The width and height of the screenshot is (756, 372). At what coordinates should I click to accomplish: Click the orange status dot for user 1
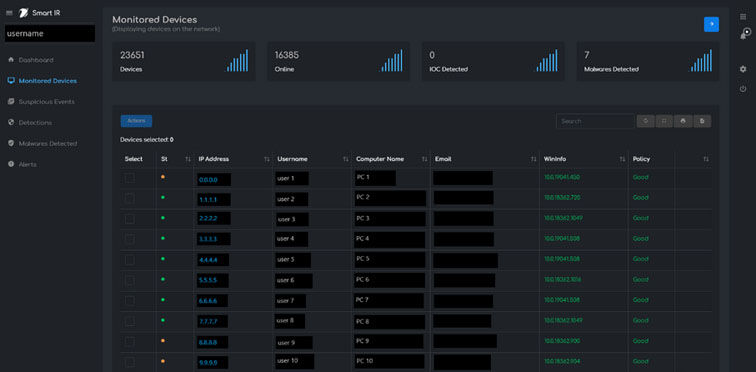click(163, 177)
